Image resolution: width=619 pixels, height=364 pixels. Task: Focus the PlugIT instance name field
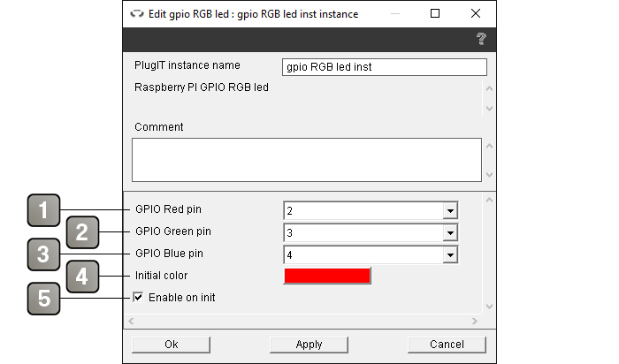(x=385, y=67)
